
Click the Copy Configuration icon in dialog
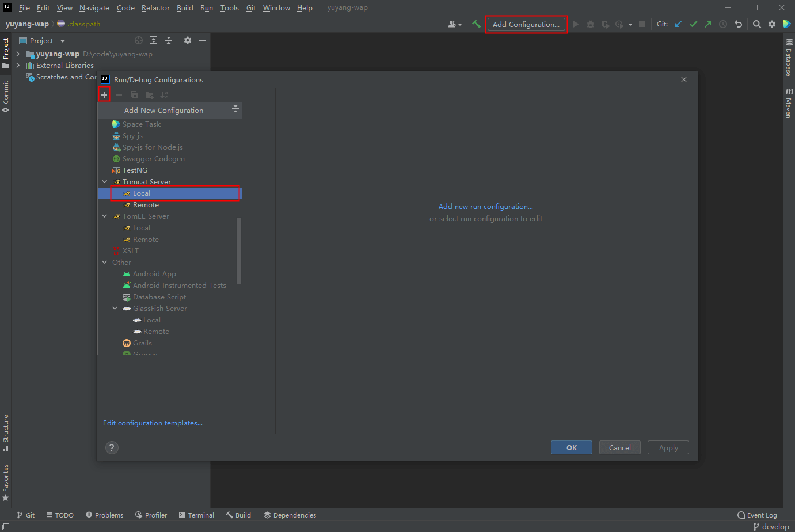(x=134, y=95)
